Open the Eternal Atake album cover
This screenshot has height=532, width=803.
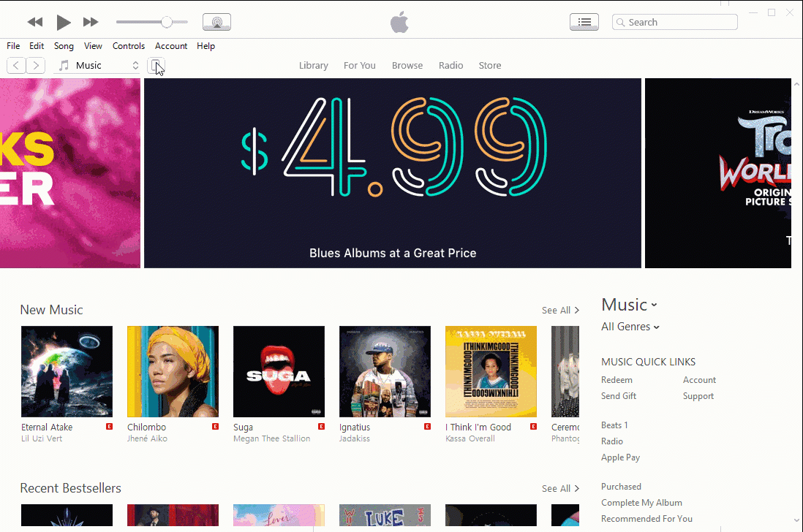tap(67, 371)
